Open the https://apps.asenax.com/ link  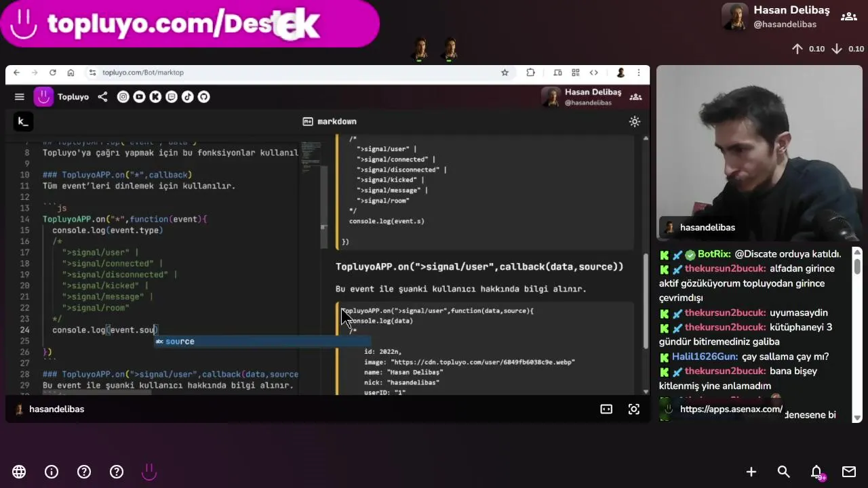[x=731, y=409]
